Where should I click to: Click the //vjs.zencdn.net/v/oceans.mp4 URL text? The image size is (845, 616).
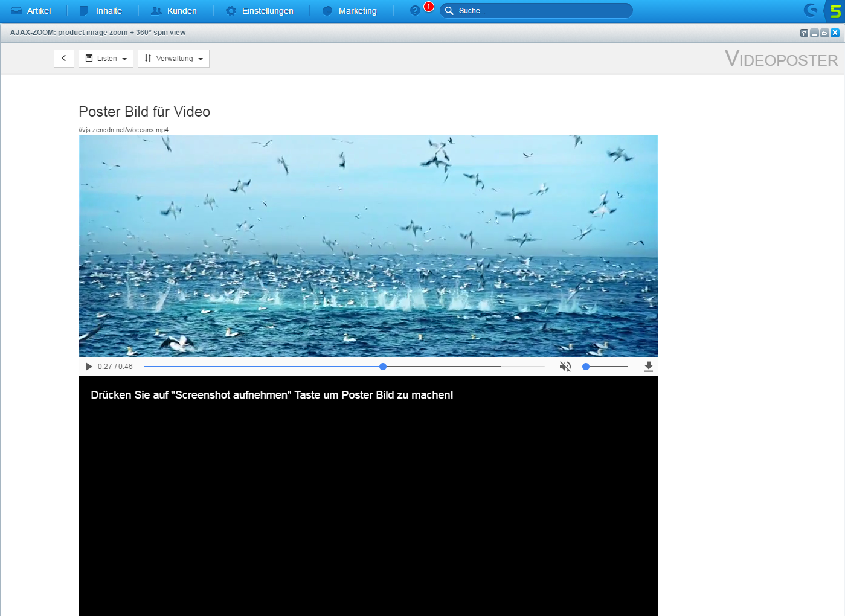pyautogui.click(x=123, y=130)
